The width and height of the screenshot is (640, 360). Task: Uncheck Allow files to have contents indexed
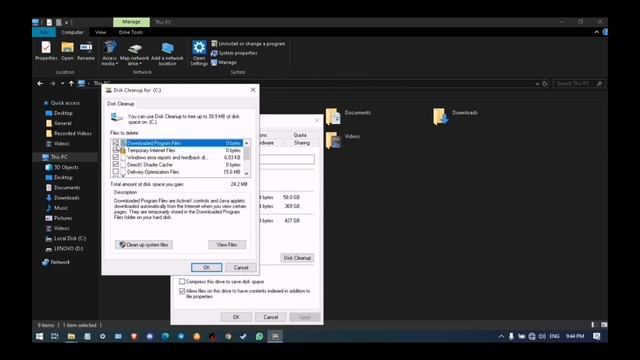(x=182, y=291)
